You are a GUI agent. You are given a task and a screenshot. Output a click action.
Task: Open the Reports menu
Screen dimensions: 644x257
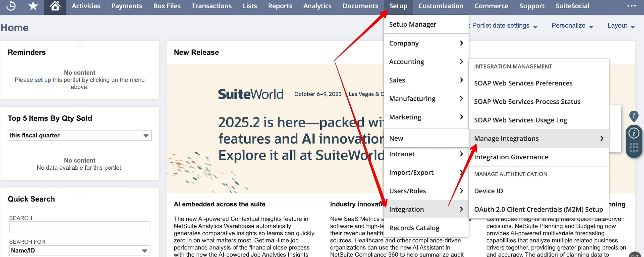pos(280,6)
